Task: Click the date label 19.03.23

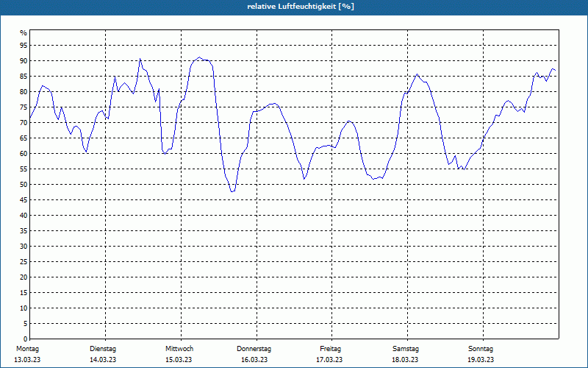Action: click(481, 360)
